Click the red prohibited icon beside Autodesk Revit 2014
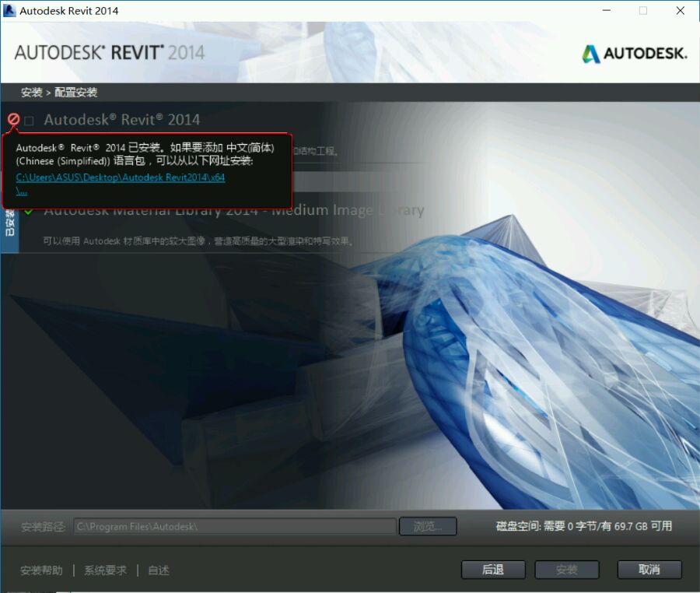Screen dimensions: 700x593 click(x=13, y=119)
